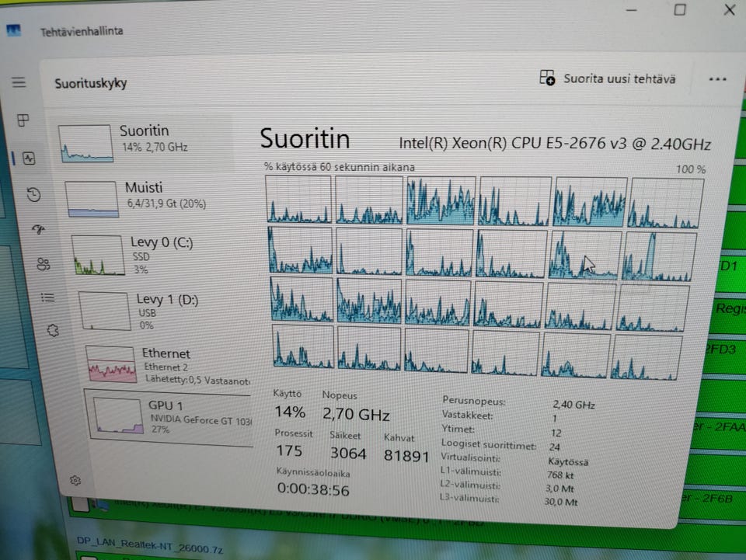Select the Performance page icon in sidebar
Viewport: 746px width, 560px height.
pos(29,158)
